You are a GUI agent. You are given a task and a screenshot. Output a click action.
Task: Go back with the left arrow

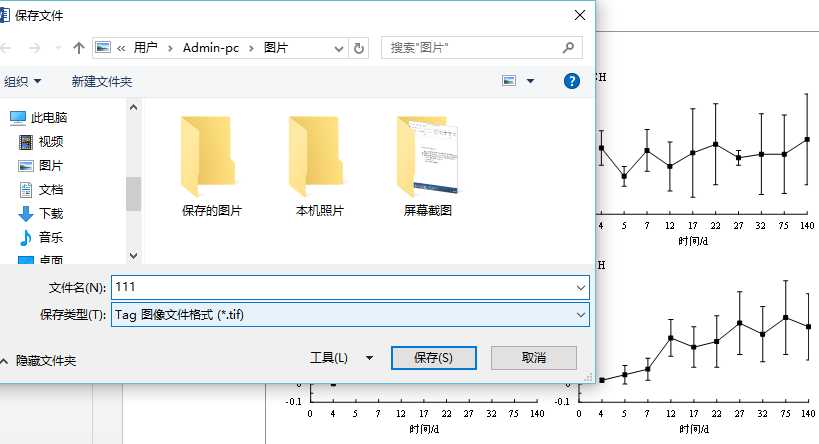(x=5, y=48)
